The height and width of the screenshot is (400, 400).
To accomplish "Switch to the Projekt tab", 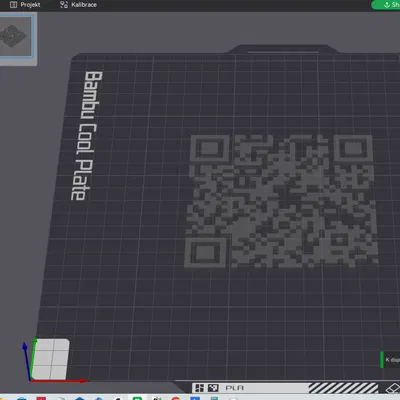I will [x=25, y=5].
